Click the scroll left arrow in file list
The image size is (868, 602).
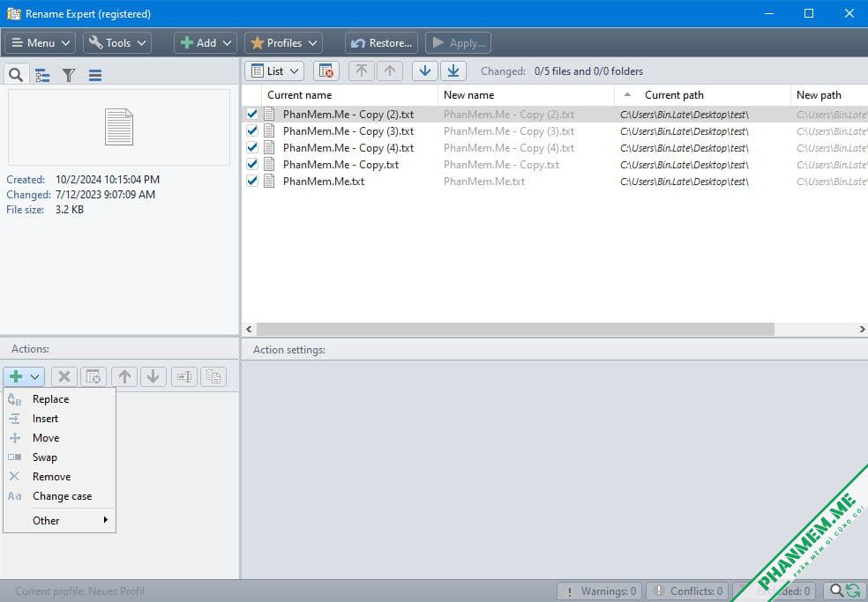click(249, 329)
